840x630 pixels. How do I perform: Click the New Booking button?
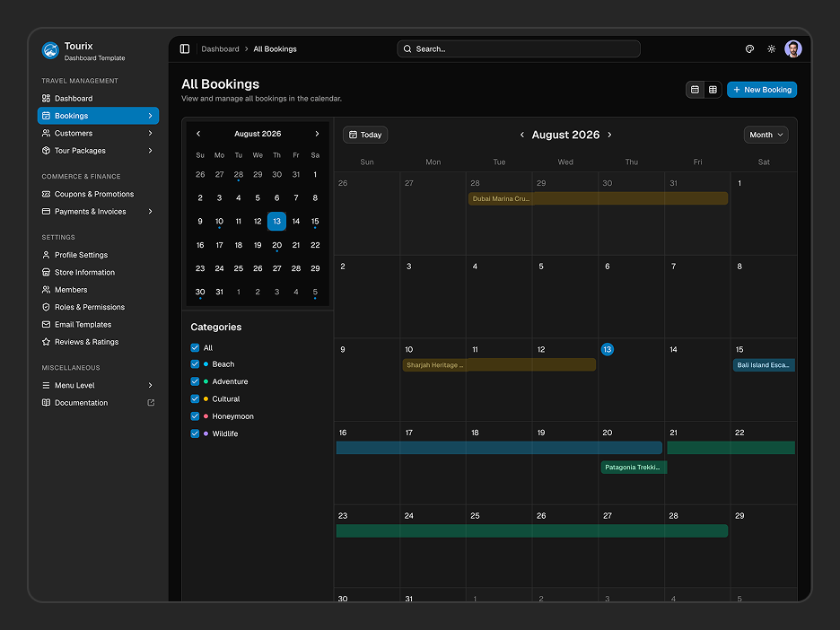click(762, 90)
